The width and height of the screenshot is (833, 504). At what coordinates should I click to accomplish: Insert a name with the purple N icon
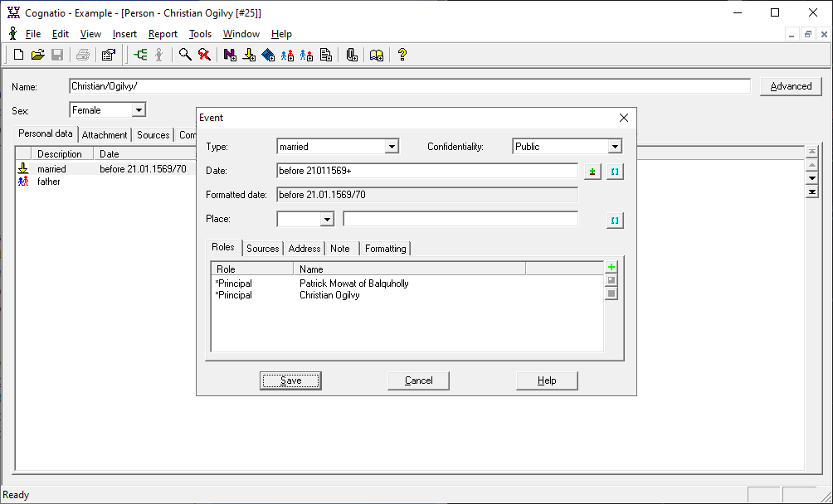pyautogui.click(x=230, y=55)
